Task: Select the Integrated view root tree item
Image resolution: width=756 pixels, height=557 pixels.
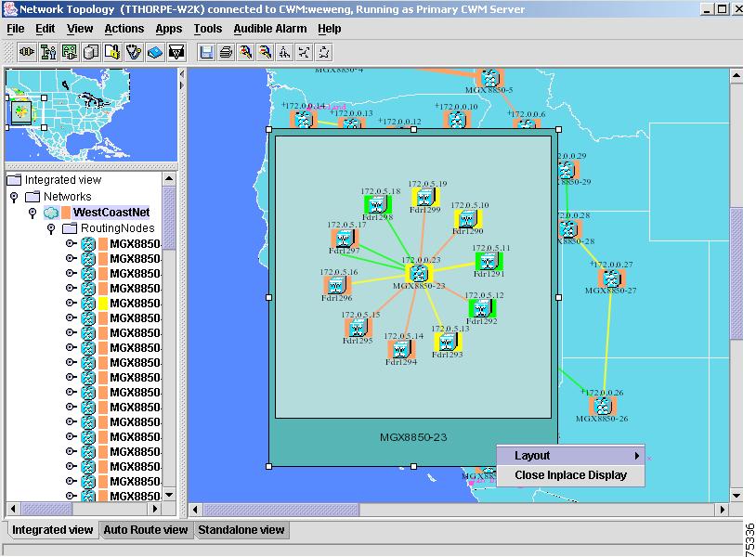Action: tap(62, 180)
